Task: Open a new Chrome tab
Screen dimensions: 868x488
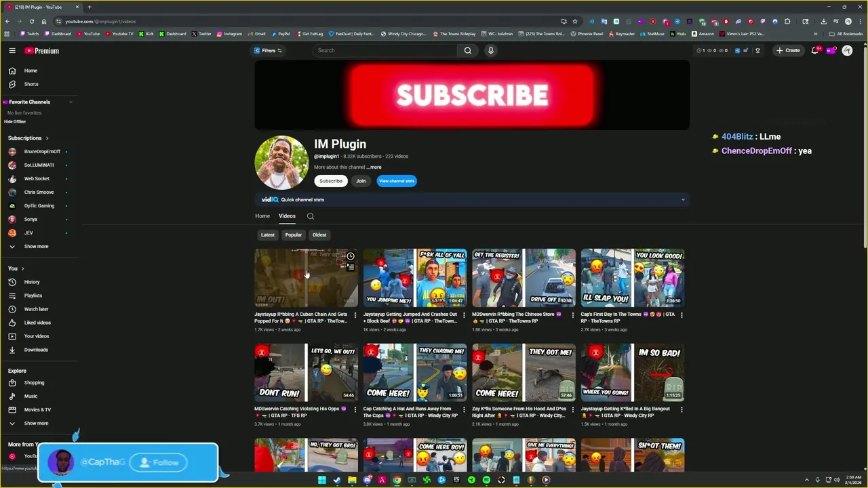Action: (89, 7)
